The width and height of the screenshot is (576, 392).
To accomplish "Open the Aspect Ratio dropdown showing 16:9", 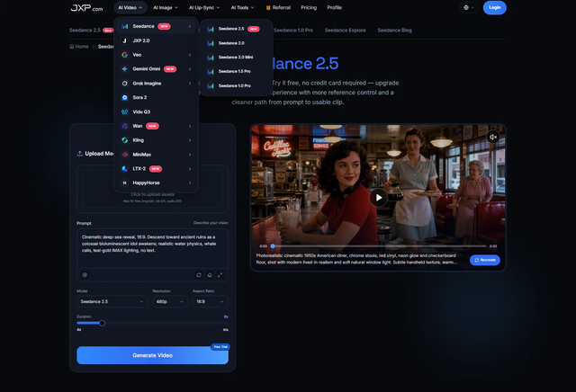I will tap(210, 302).
